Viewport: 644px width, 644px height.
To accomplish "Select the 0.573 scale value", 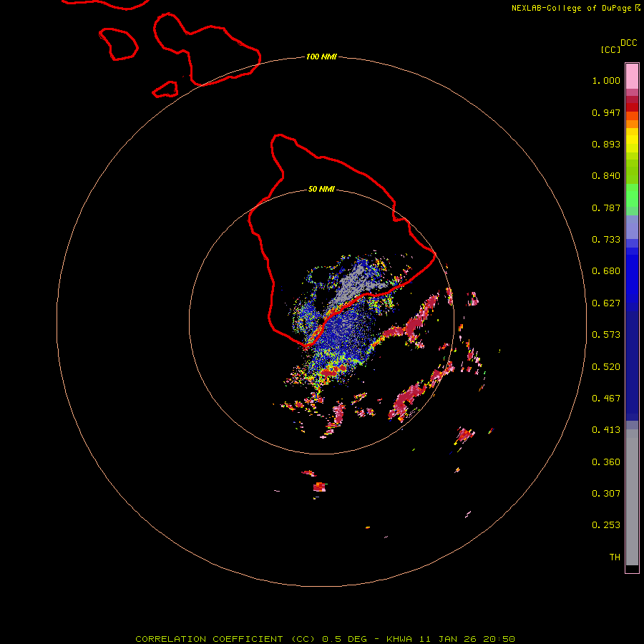I will tap(606, 335).
